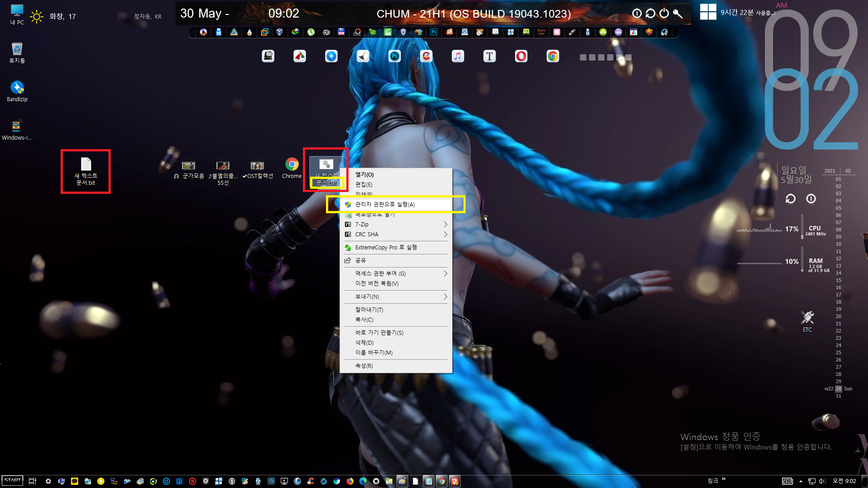Expand the 보내기(N) submenu

[x=396, y=297]
